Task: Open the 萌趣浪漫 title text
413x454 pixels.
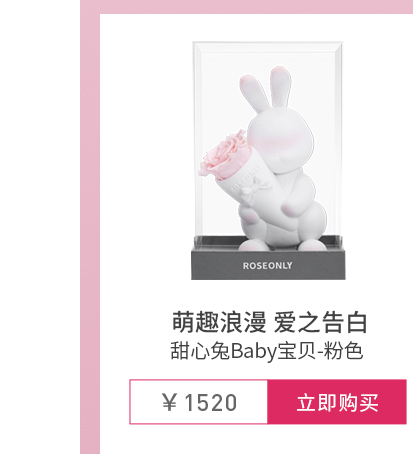Action: (x=219, y=322)
